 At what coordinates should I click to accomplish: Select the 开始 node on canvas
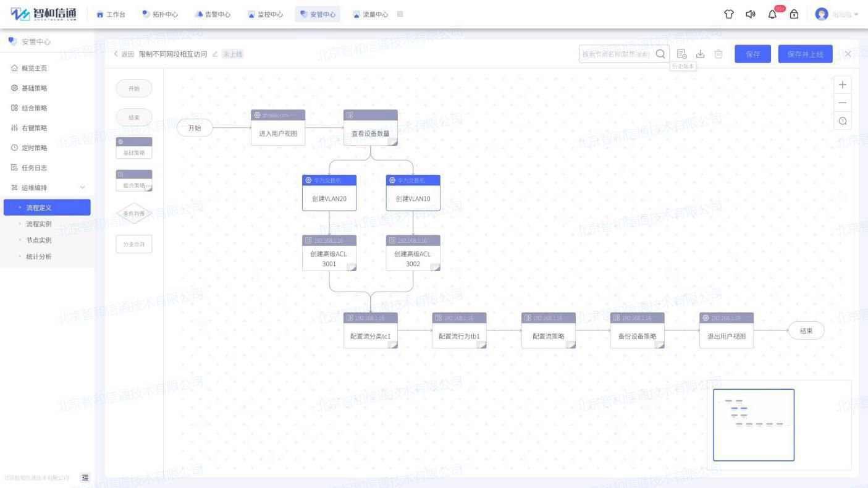(x=195, y=128)
